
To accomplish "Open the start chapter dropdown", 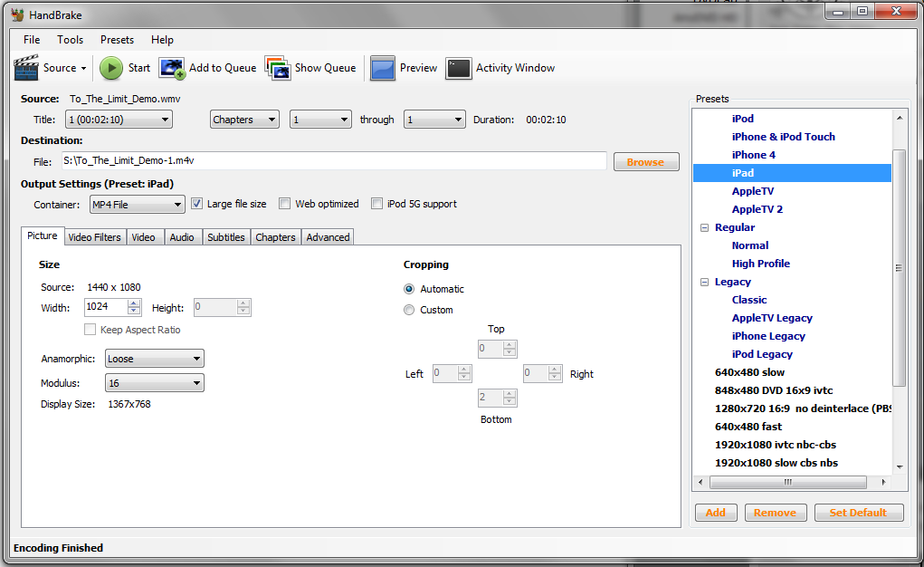I will (x=320, y=120).
